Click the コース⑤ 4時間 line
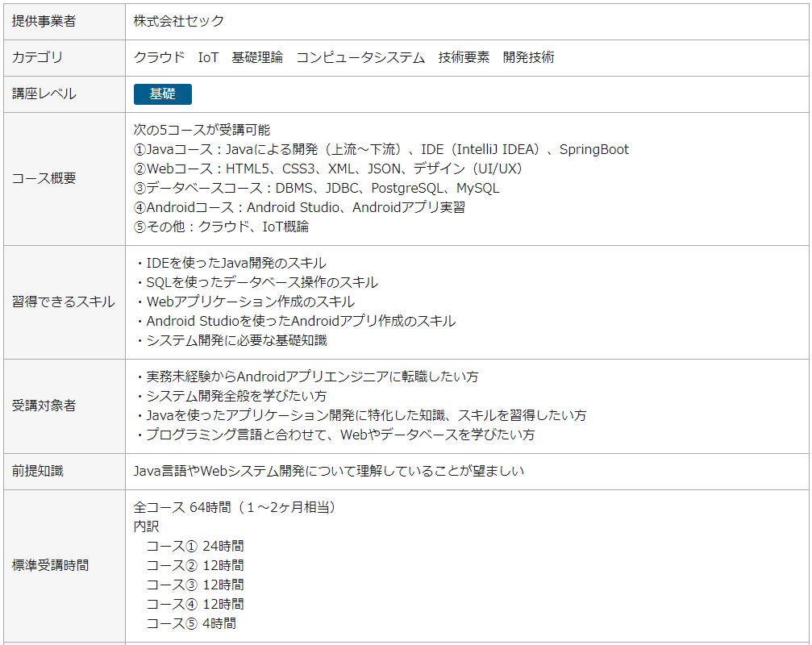This screenshot has width=812, height=645. (x=191, y=623)
